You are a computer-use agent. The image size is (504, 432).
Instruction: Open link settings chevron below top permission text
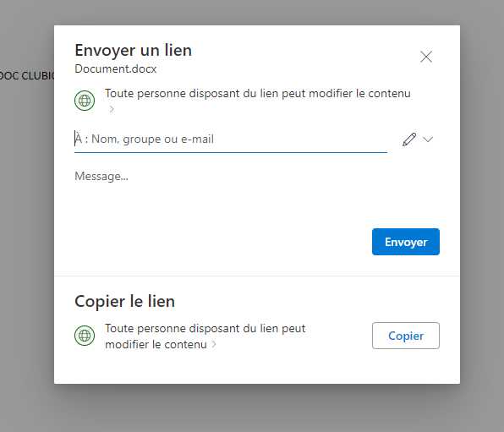point(112,109)
